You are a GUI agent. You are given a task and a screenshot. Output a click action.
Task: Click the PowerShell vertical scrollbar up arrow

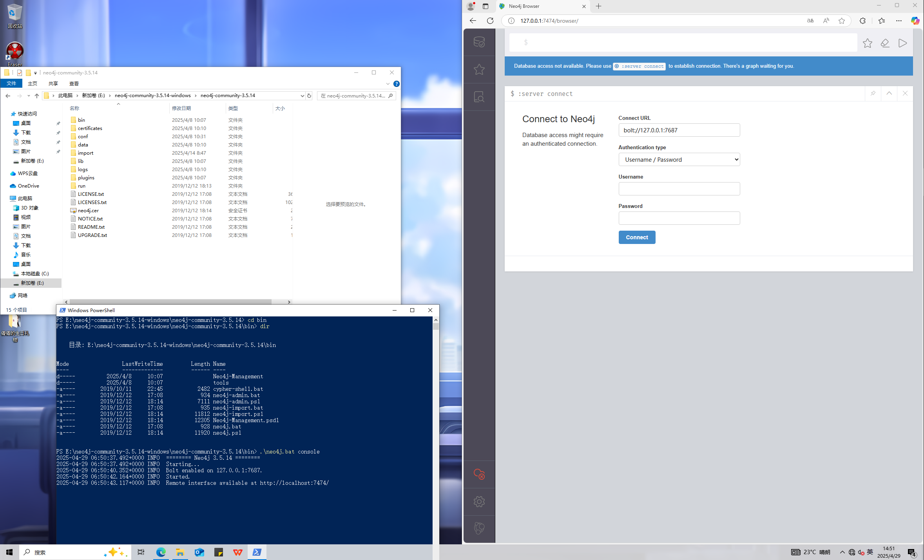coord(436,320)
